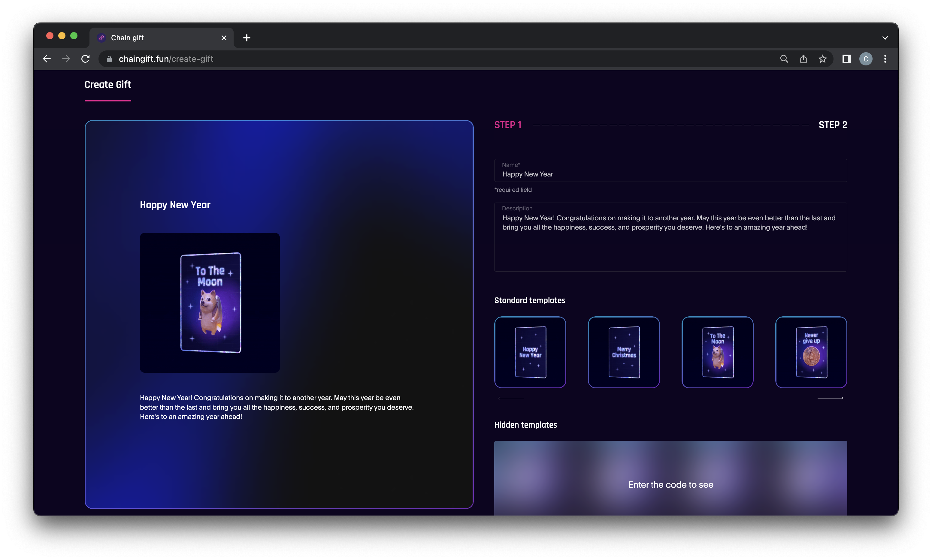Maximize window with green traffic light
Screen dimensions: 932x560
click(74, 36)
